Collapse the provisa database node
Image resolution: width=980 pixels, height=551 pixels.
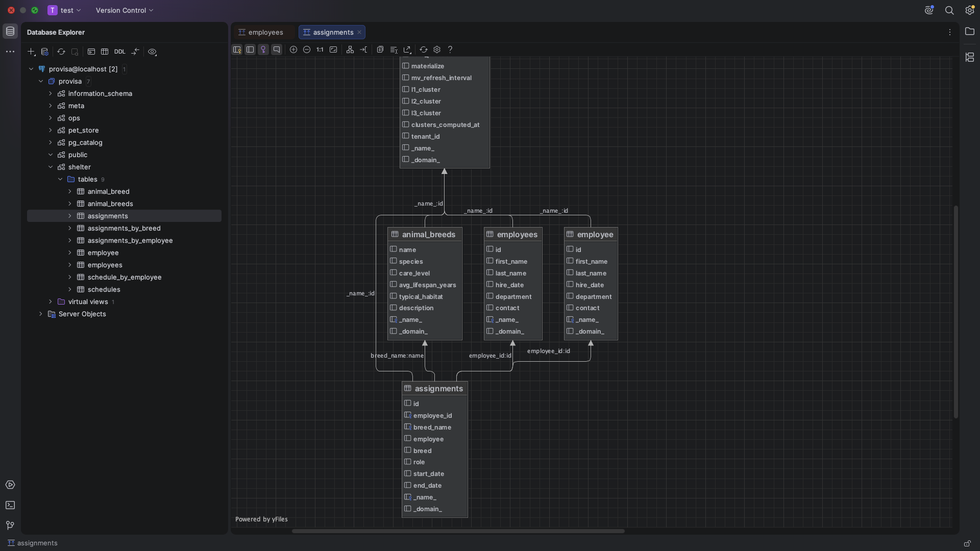point(41,81)
